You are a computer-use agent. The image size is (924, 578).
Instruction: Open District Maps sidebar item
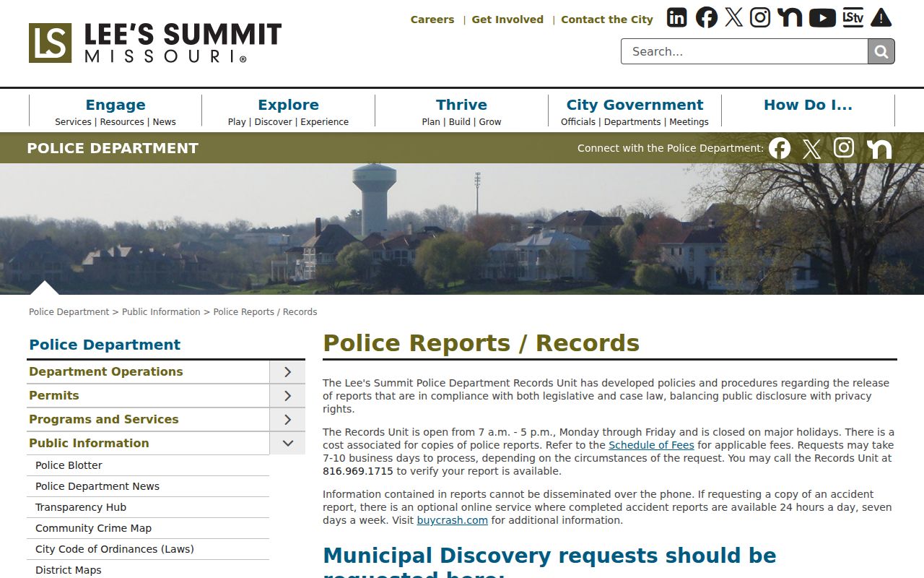pyautogui.click(x=148, y=570)
